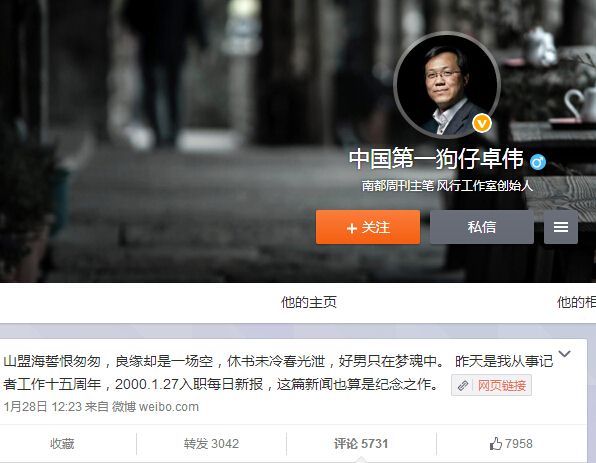Click the plus sign on 关注 button
Viewport: 596px width, 463px height.
(x=352, y=228)
